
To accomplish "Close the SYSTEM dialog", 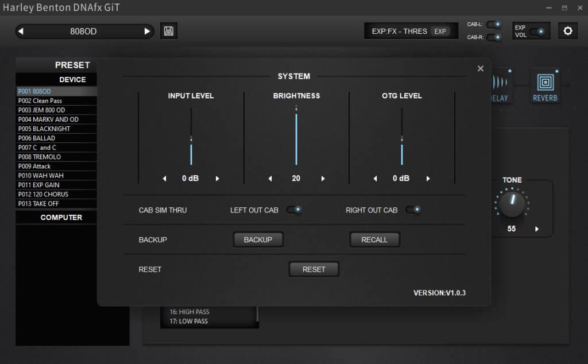I will point(481,68).
